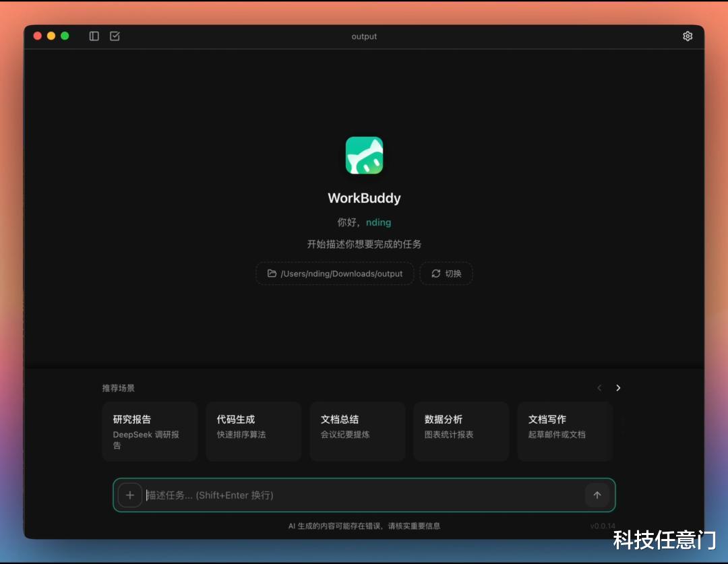Click the WorkBuddy cat logo

(x=365, y=155)
